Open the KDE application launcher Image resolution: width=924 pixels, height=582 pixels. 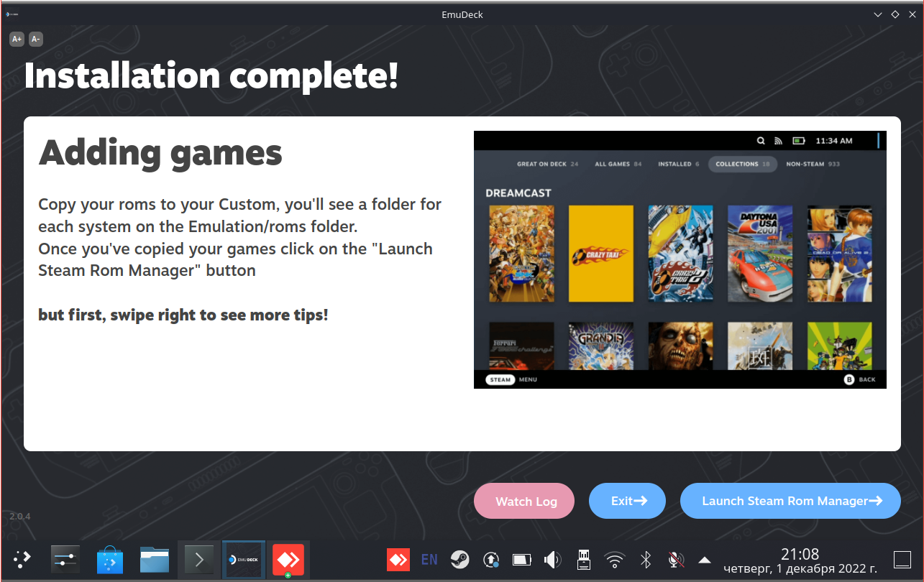22,559
